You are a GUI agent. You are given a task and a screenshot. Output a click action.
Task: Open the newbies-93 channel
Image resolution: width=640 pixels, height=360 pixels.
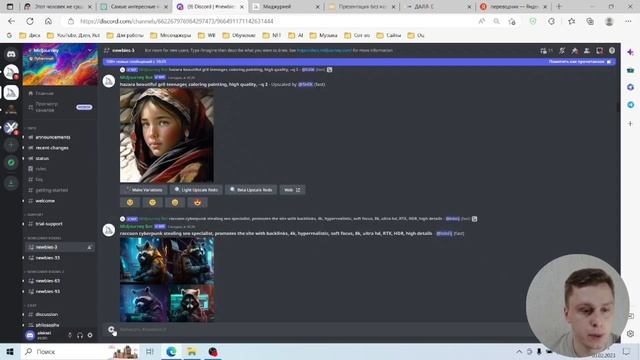tap(47, 291)
